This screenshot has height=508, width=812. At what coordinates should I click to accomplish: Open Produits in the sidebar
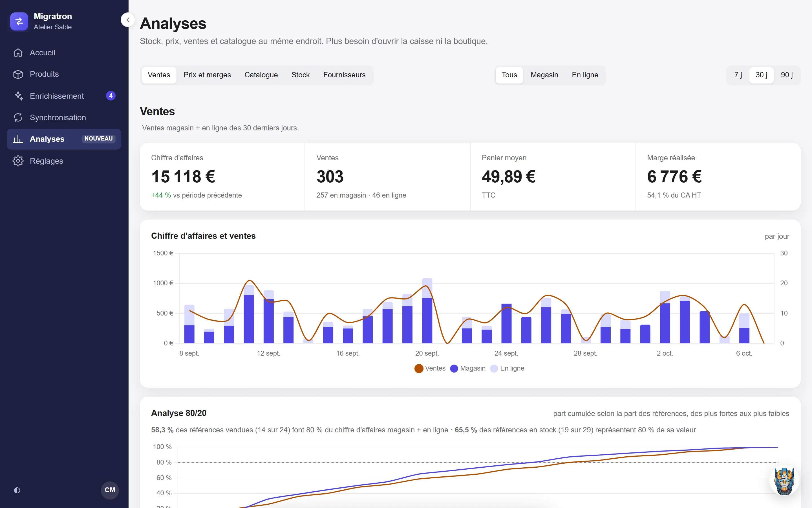(64, 74)
